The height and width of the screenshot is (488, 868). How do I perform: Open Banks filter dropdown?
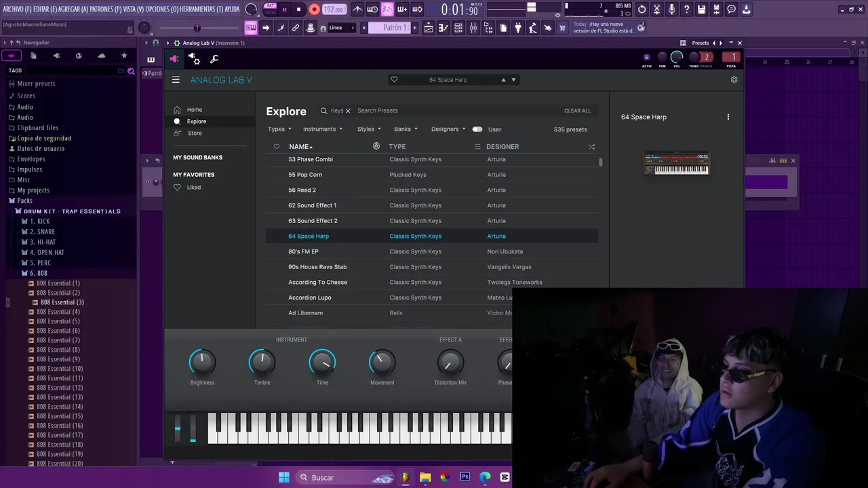406,129
